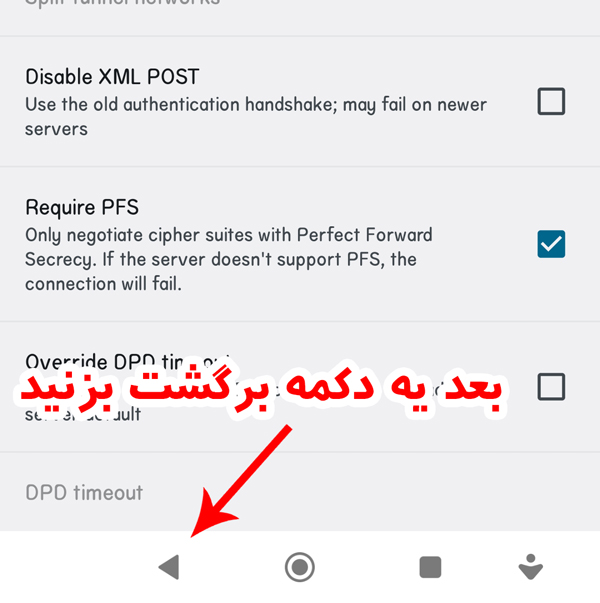Tap the Perfect Forward Secrecy description text
The image size is (600, 603).
[229, 259]
